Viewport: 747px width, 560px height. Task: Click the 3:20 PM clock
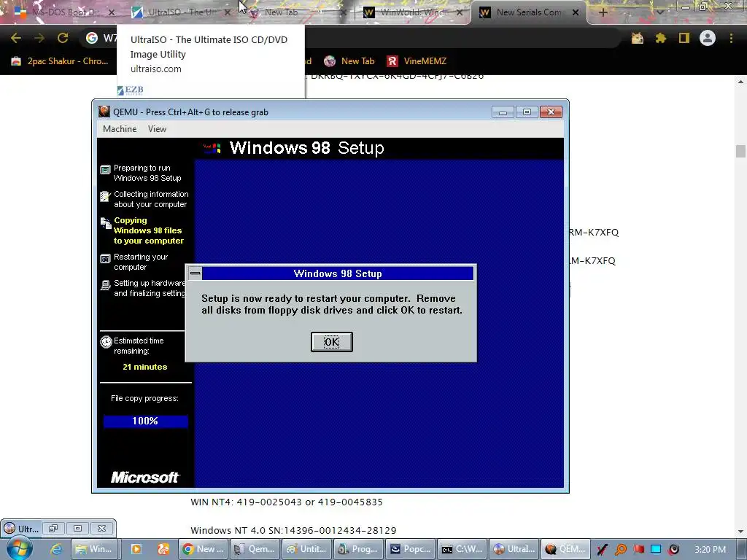tap(710, 550)
